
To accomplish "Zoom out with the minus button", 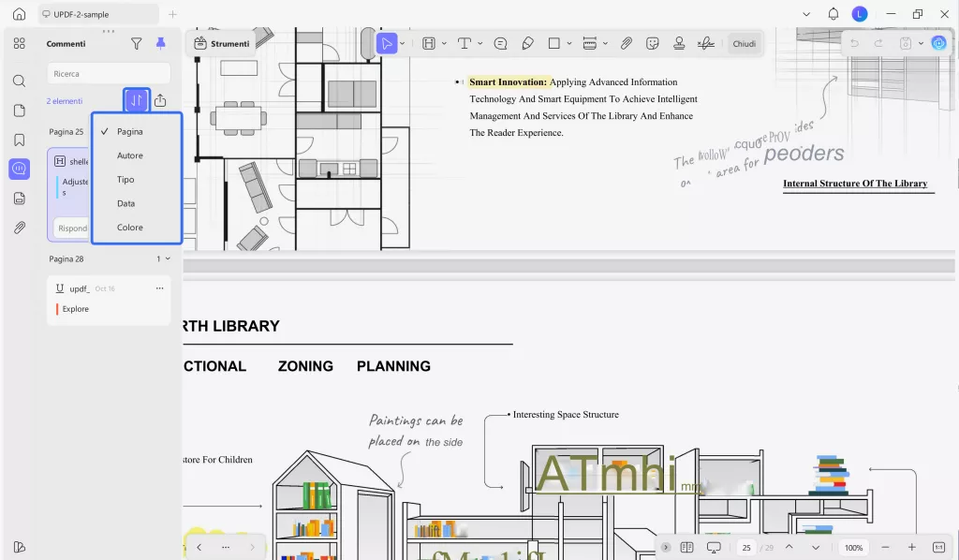I will point(885,547).
